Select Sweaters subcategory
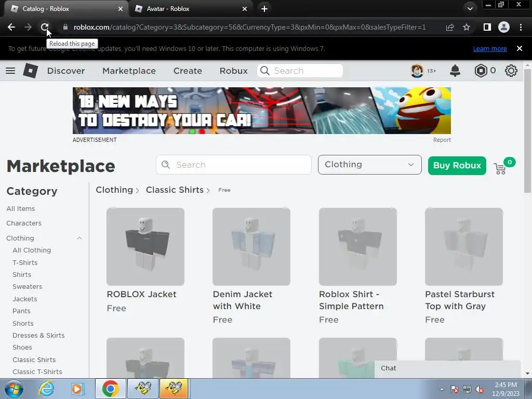Image resolution: width=532 pixels, height=399 pixels. click(x=27, y=287)
